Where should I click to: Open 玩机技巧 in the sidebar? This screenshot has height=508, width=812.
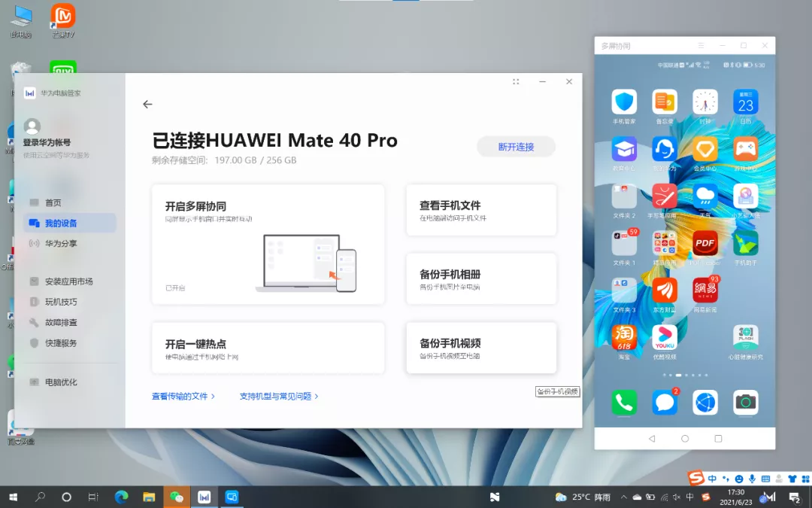pos(69,302)
